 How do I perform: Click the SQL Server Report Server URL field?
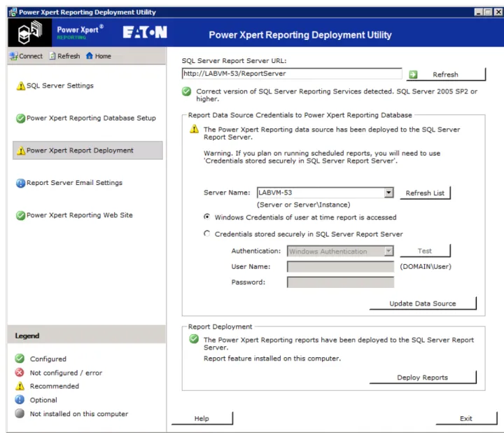(x=292, y=74)
